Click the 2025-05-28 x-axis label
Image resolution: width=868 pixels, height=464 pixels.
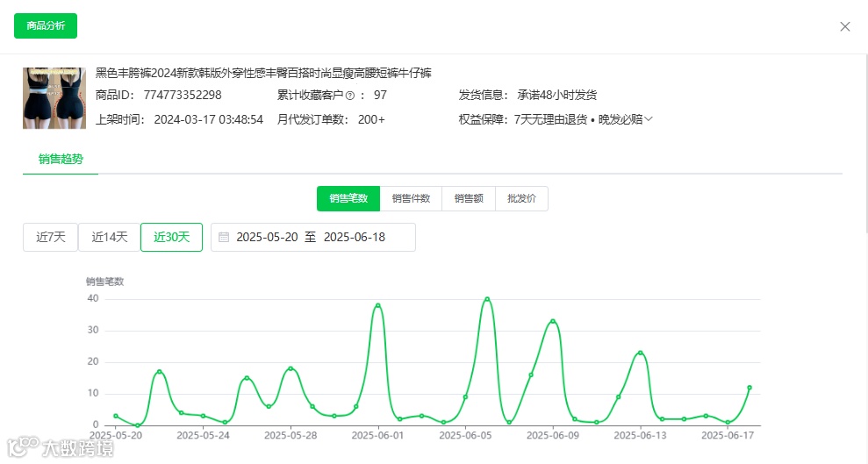(291, 436)
